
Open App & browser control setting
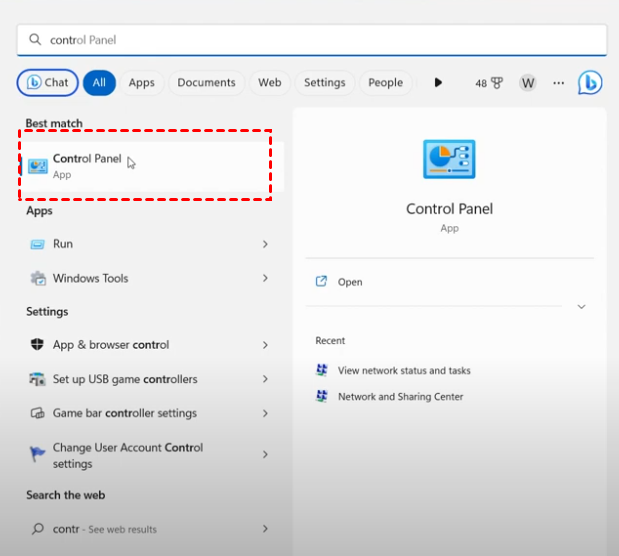[x=152, y=345]
